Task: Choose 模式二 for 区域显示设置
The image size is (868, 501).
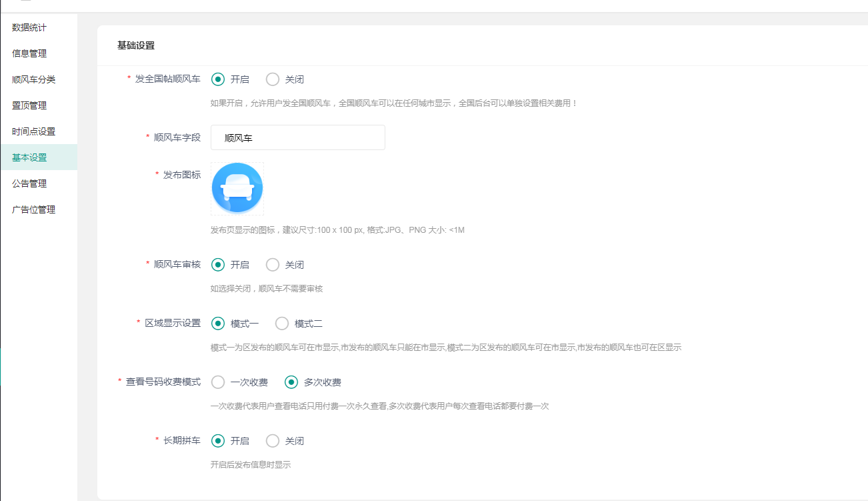Action: (282, 324)
